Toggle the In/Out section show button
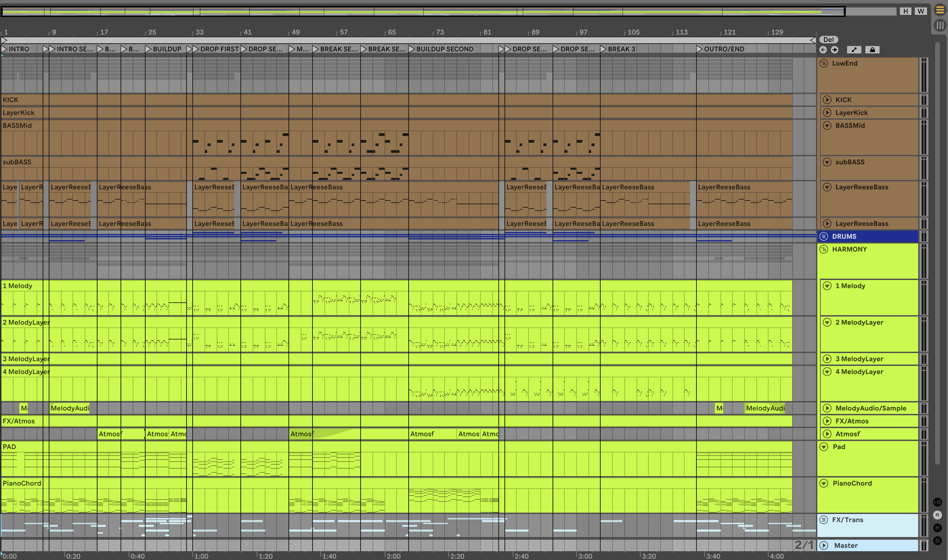 pyautogui.click(x=937, y=502)
